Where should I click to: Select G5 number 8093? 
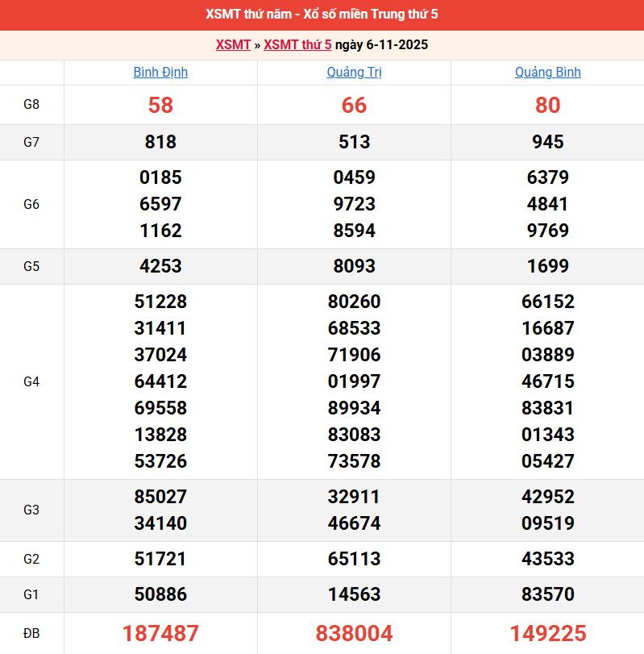(354, 266)
